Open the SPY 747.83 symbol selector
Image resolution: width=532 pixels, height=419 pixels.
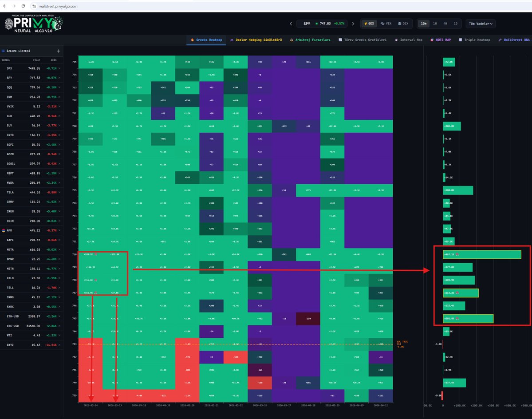(322, 24)
